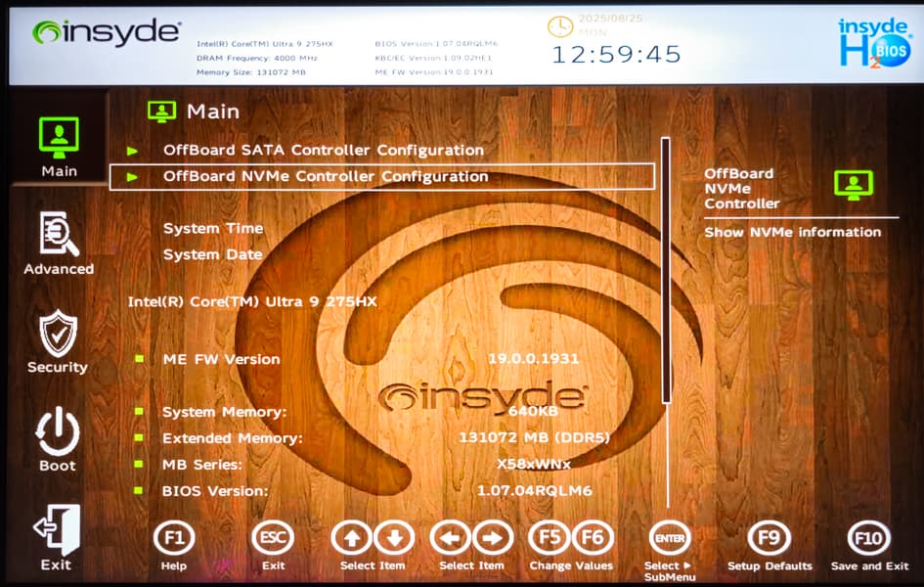Click the F6 Change Values icon

point(593,537)
